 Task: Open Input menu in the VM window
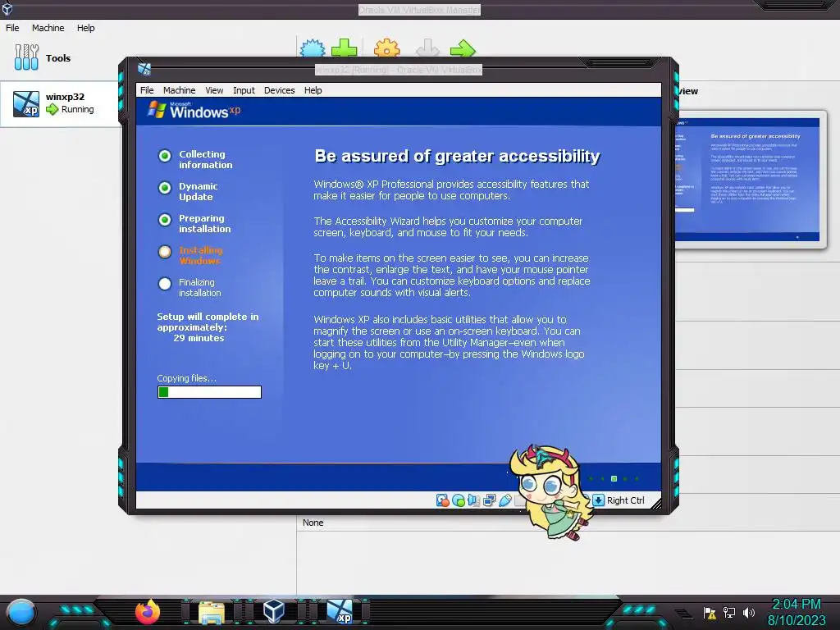(x=244, y=90)
